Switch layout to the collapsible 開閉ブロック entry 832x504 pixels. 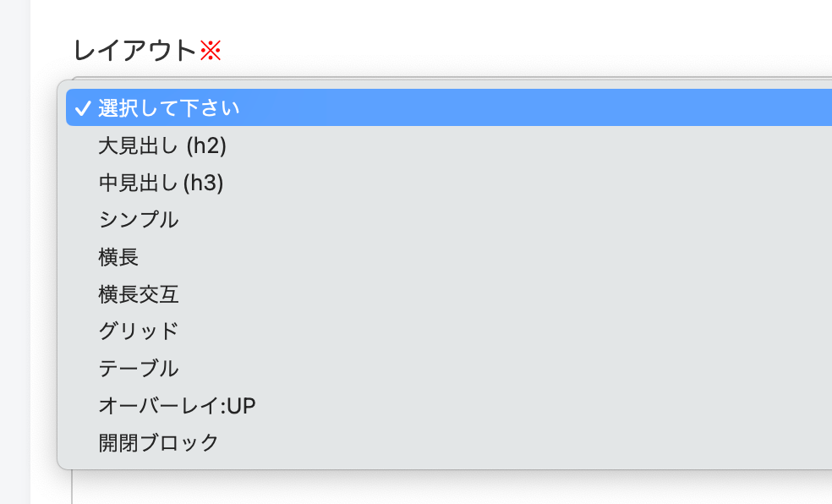coord(159,442)
